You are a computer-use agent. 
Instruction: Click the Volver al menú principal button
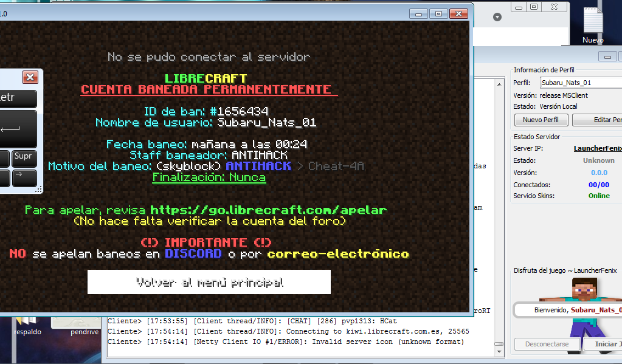click(209, 283)
